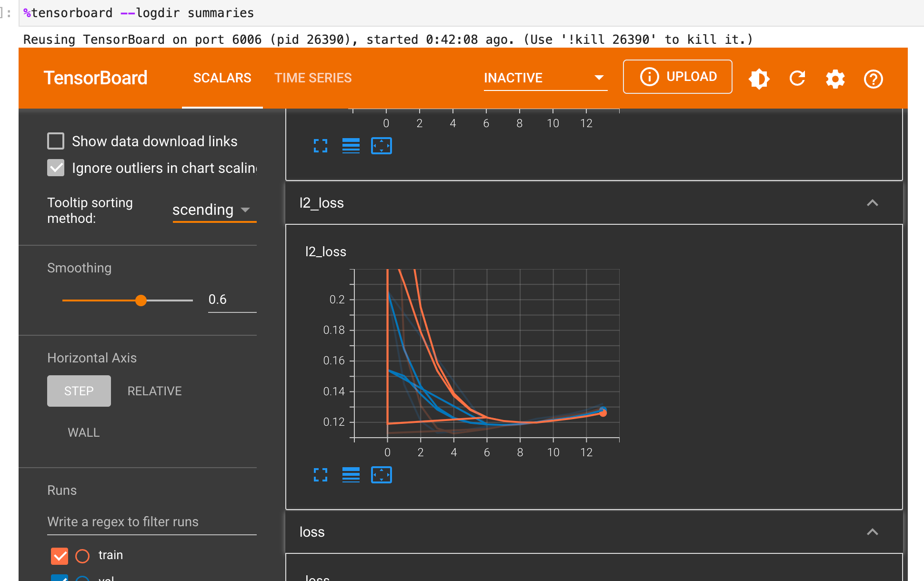Reload data with refresh icon

[x=797, y=79]
